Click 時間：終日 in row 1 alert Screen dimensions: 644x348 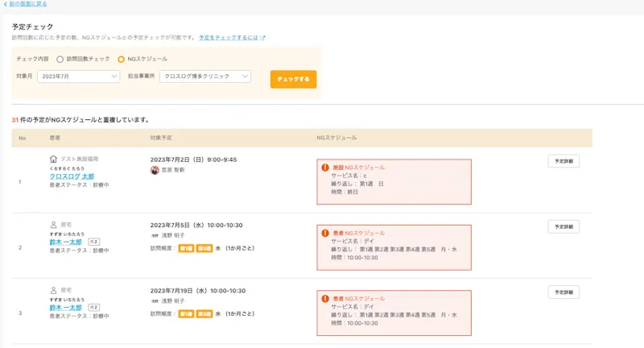coord(345,192)
